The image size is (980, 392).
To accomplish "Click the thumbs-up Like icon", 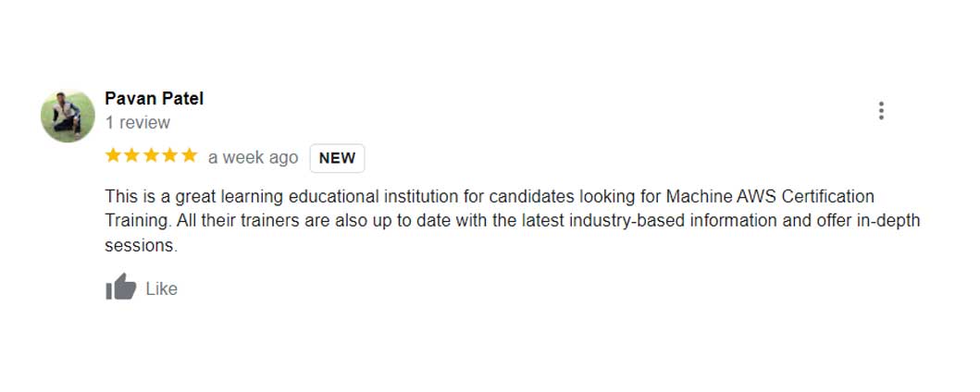I will click(120, 288).
